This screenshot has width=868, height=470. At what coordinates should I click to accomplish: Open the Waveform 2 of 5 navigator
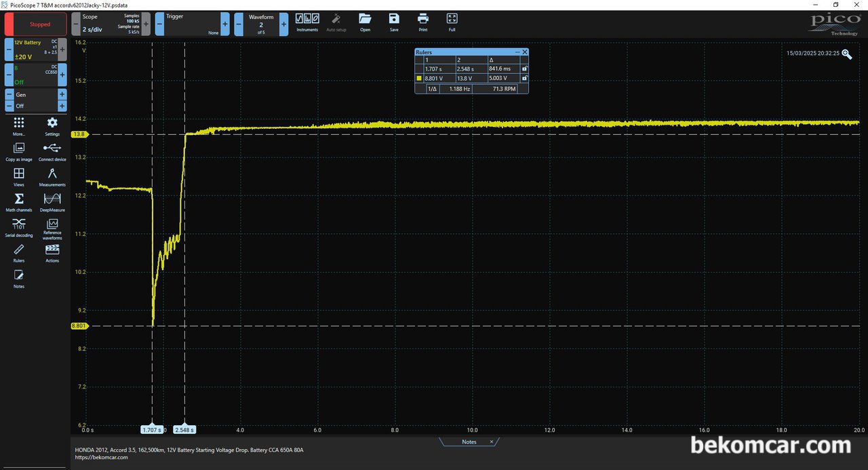point(261,24)
